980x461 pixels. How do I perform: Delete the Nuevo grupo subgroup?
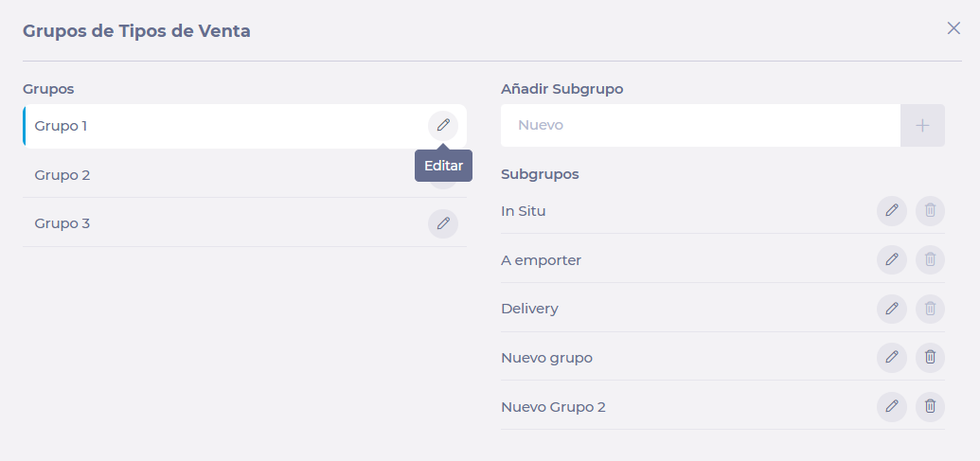pos(930,357)
